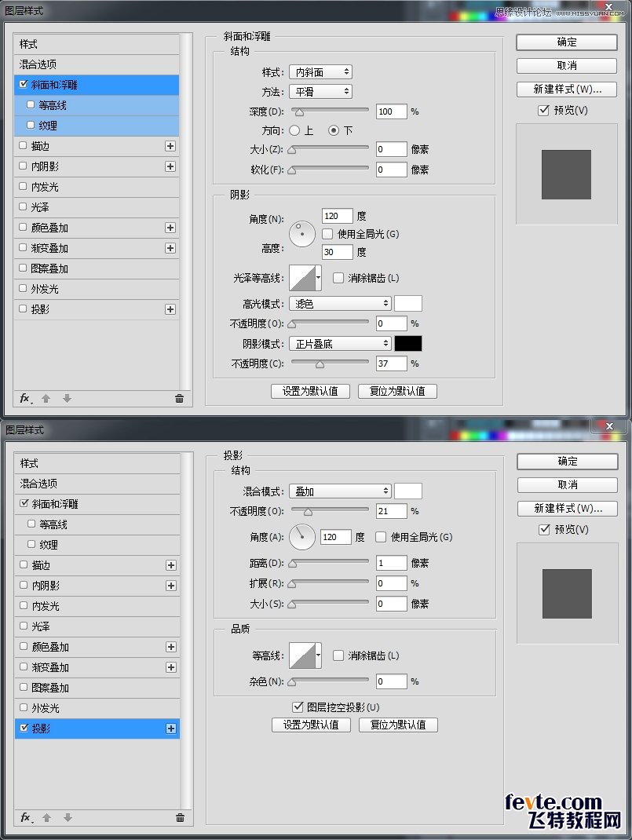This screenshot has width=632, height=840.
Task: Open 等高线 contour picker arrow in 品质 section
Action: tap(318, 656)
